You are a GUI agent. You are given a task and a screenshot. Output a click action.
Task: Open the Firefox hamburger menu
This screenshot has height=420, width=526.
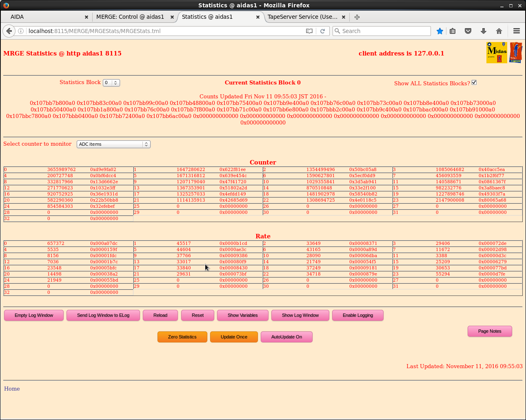coord(516,31)
